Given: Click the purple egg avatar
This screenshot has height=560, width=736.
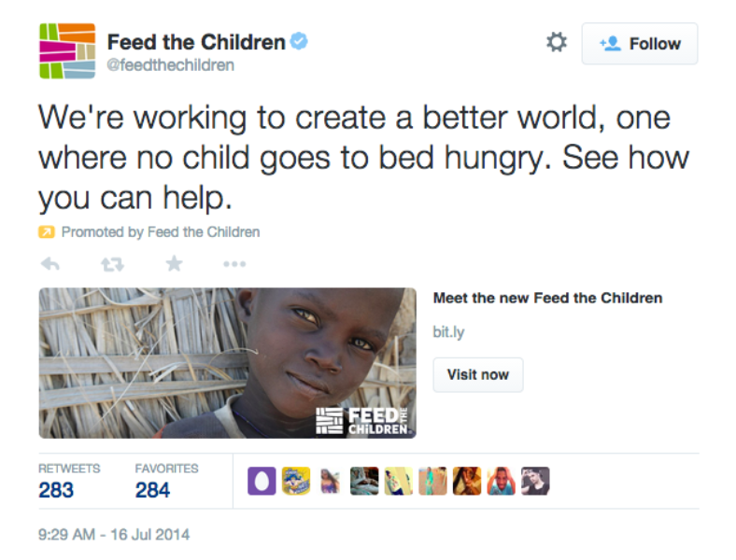Looking at the screenshot, I should 262,481.
